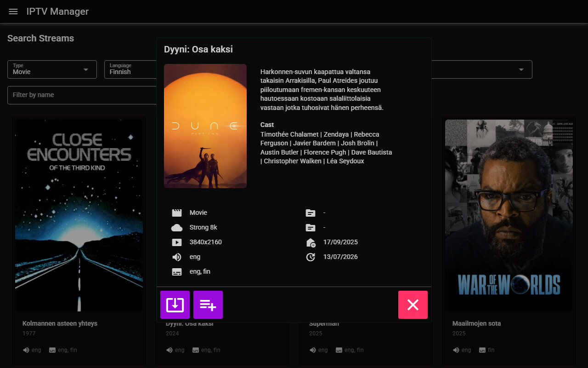Click the video resolution icon beside 3840x2160
Screen dimensions: 588x368
point(177,242)
